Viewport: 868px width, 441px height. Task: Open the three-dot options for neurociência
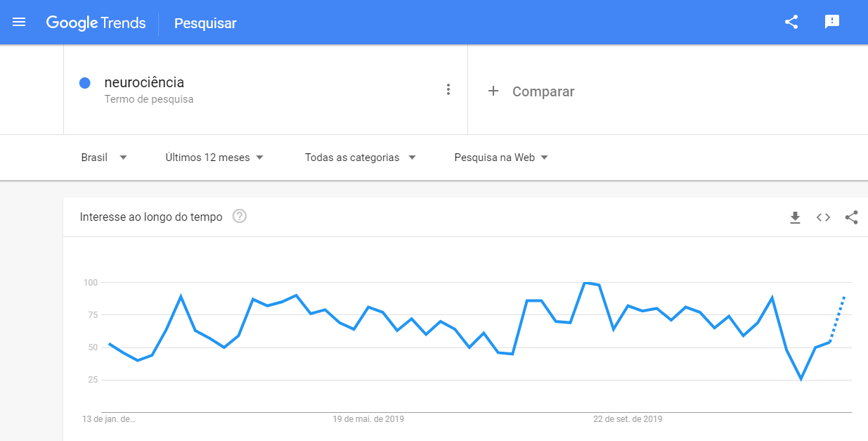click(448, 89)
